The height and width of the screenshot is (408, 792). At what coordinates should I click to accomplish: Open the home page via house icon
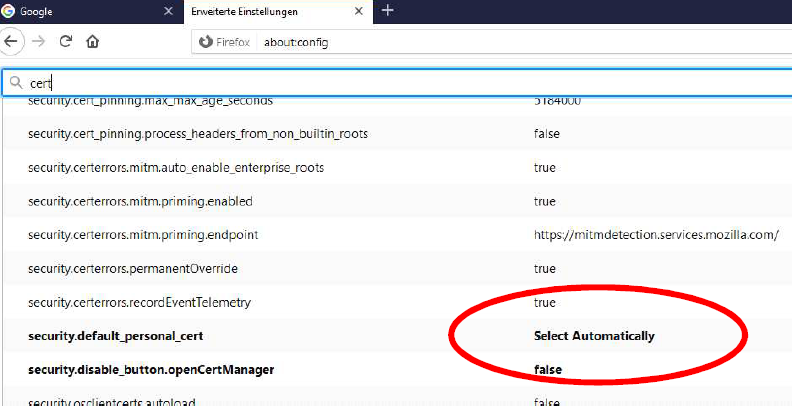click(93, 42)
